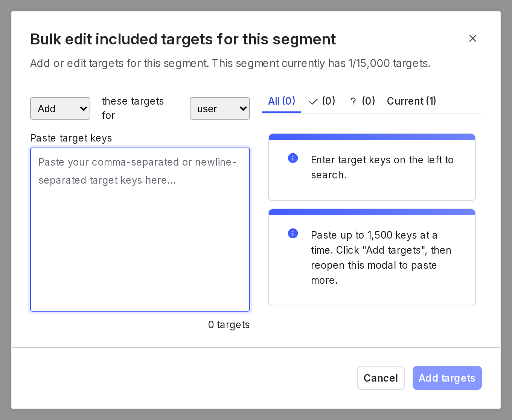Switch to the All (0) tab
This screenshot has width=512, height=420.
point(282,101)
